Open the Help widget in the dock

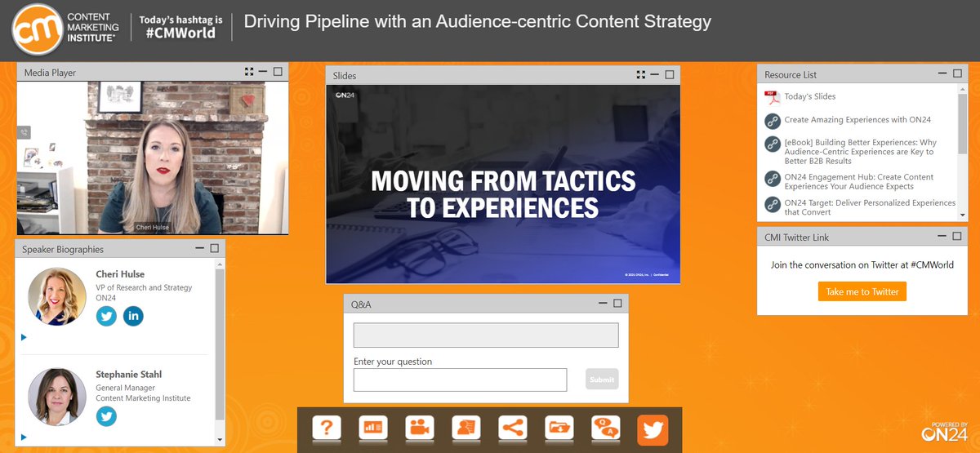tap(327, 429)
